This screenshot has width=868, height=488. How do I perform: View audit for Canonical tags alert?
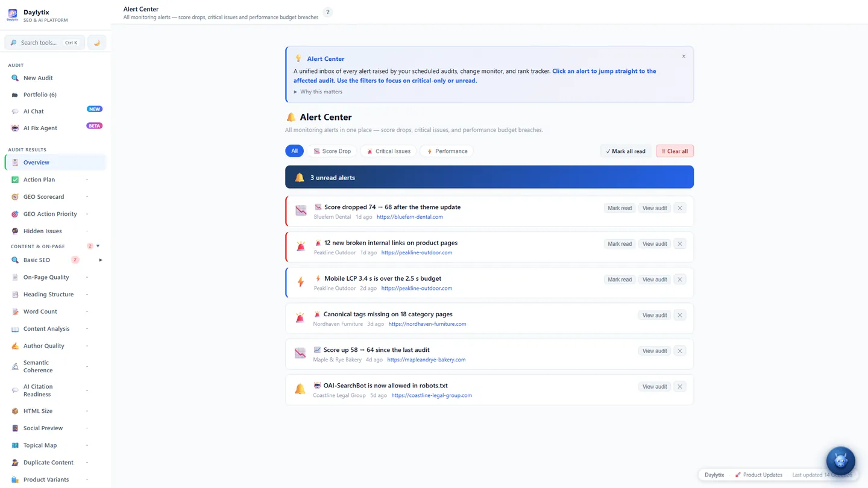coord(655,315)
